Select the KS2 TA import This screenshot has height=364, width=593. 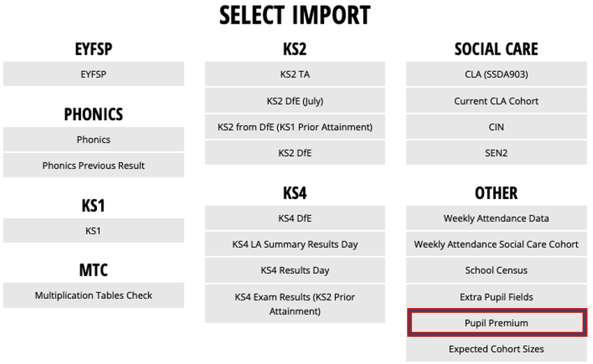point(295,74)
